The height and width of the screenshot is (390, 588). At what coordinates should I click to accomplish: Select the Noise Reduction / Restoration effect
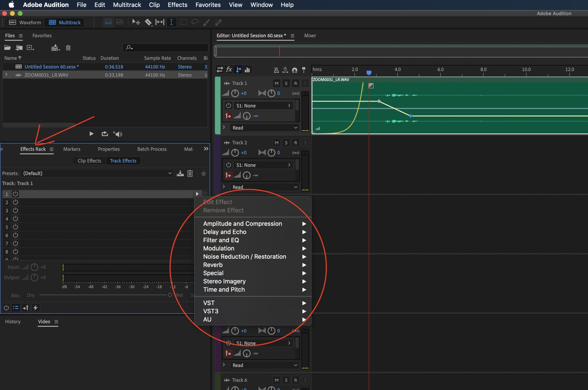click(244, 256)
